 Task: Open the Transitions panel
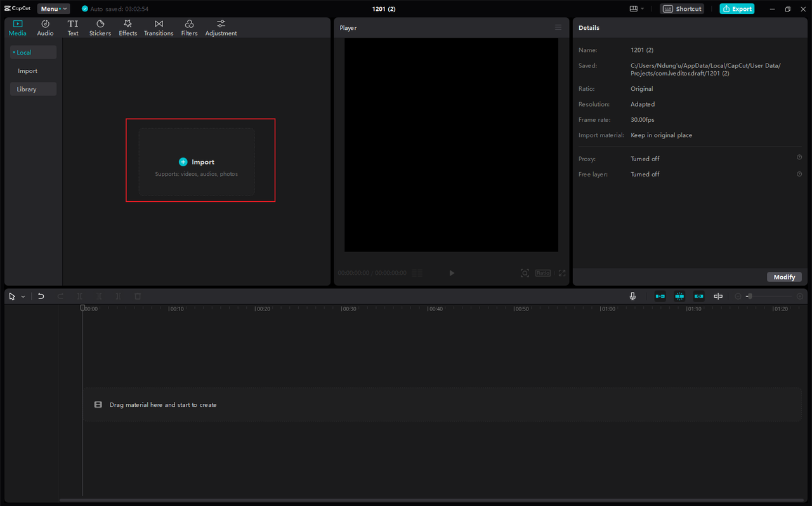[159, 28]
